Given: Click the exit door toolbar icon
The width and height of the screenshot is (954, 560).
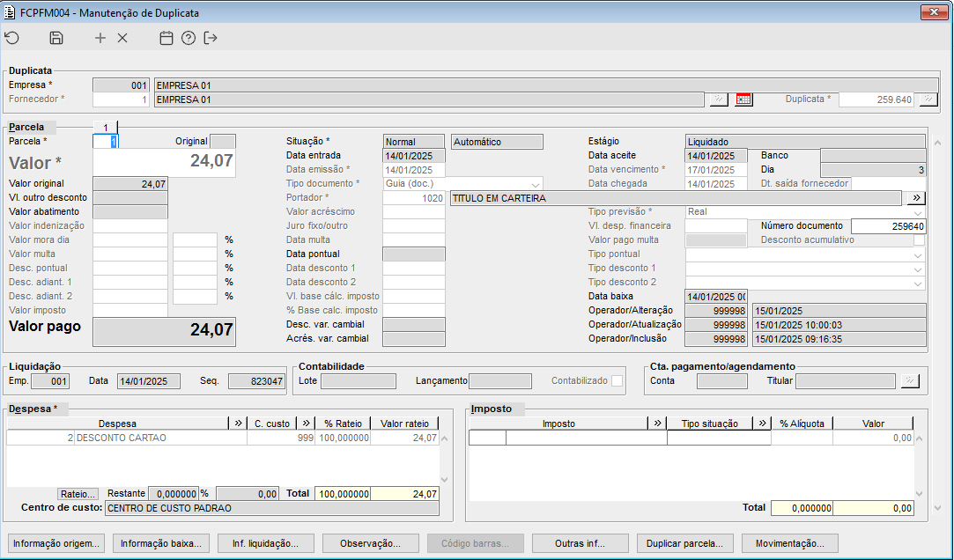Looking at the screenshot, I should pos(211,39).
